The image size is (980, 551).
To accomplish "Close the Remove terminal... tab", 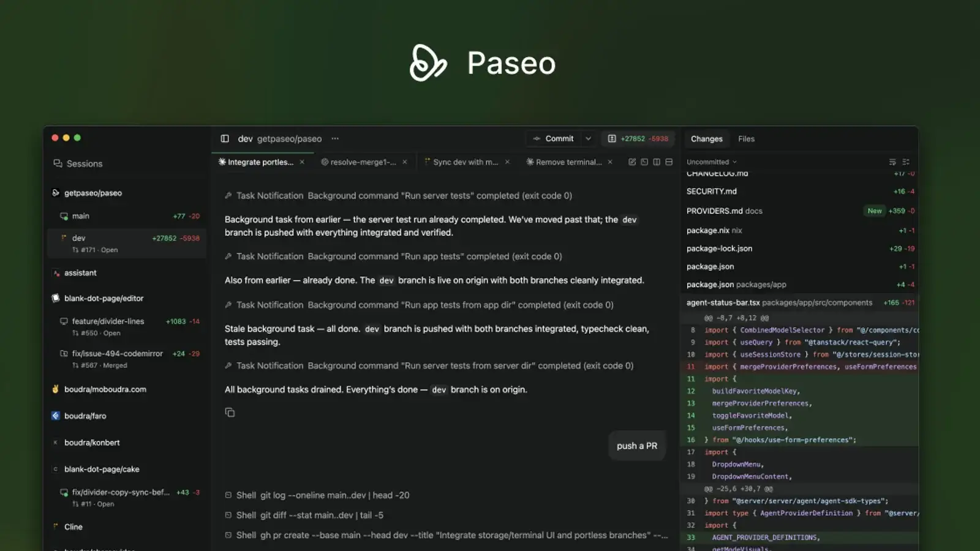I will click(x=610, y=162).
